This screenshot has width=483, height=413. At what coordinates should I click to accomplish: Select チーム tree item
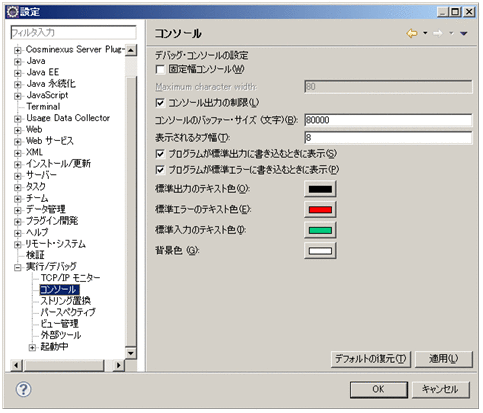(37, 198)
